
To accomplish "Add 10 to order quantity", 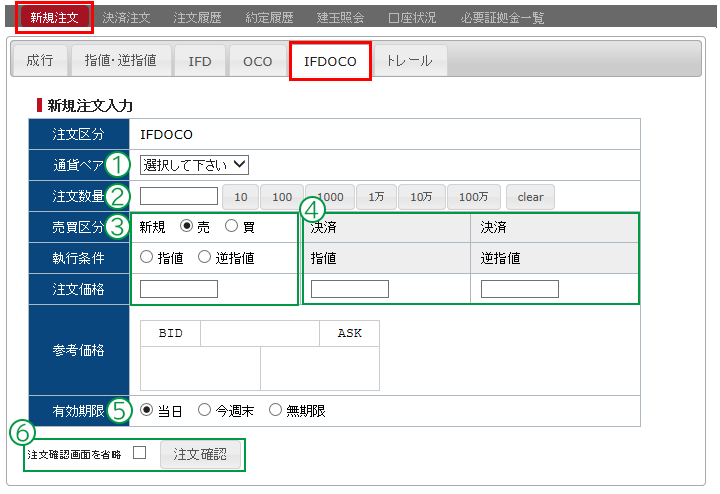I will click(241, 197).
